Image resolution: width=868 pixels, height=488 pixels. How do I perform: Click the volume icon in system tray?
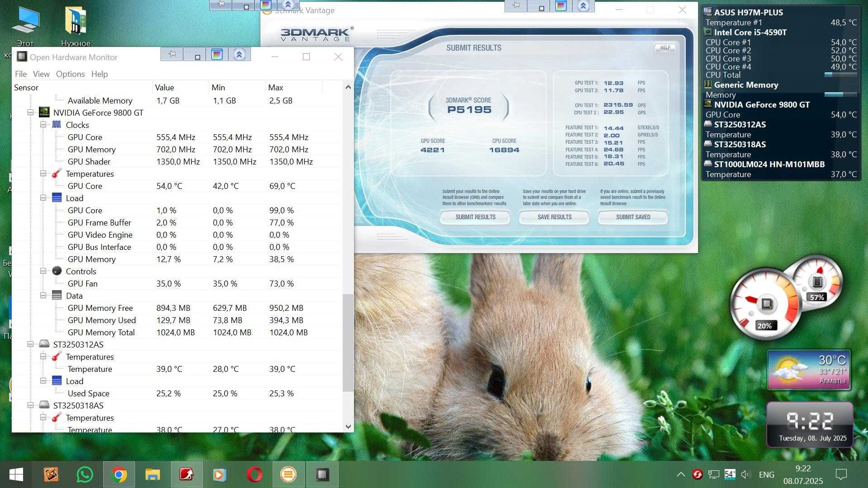(x=745, y=474)
